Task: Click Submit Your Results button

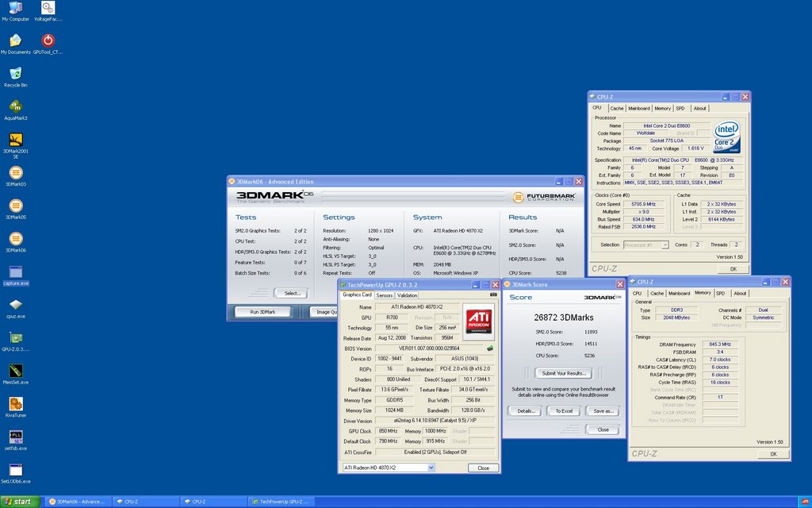Action: point(564,373)
